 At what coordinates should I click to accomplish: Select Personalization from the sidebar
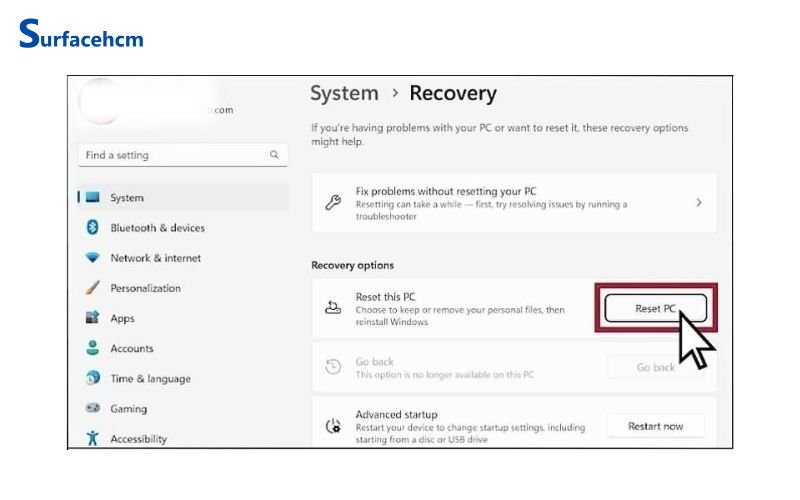[x=145, y=288]
